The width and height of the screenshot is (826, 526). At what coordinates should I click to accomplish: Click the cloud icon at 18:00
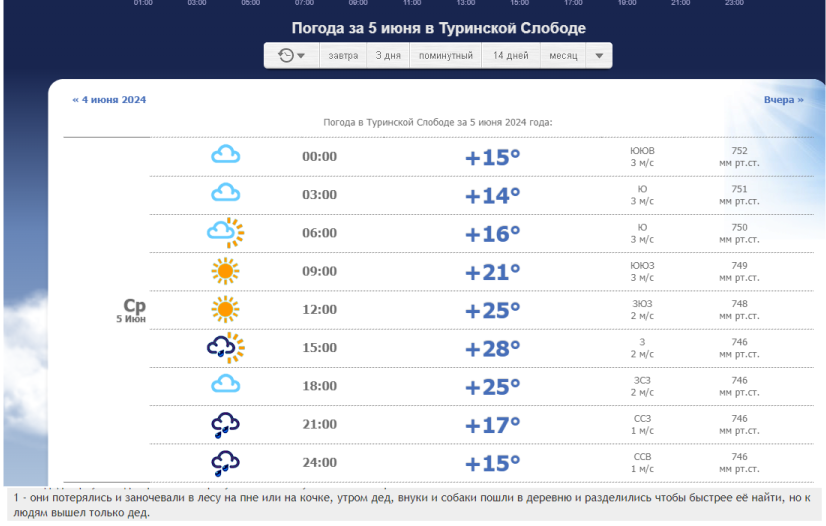226,384
